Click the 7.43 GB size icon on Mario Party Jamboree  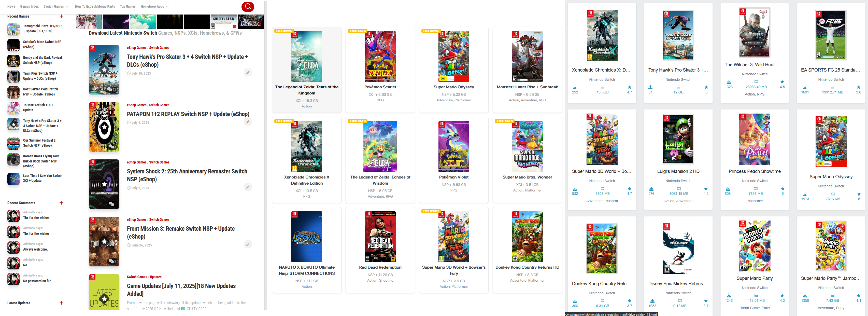click(832, 295)
